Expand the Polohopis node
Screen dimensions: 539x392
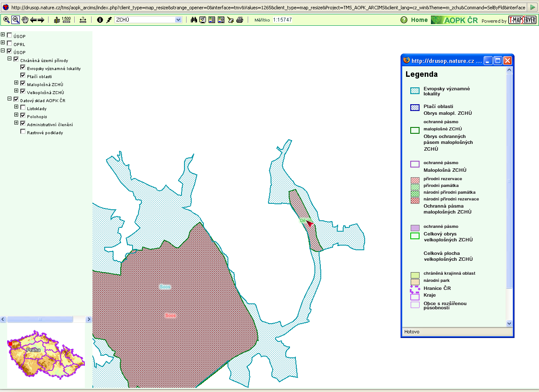tap(16, 115)
